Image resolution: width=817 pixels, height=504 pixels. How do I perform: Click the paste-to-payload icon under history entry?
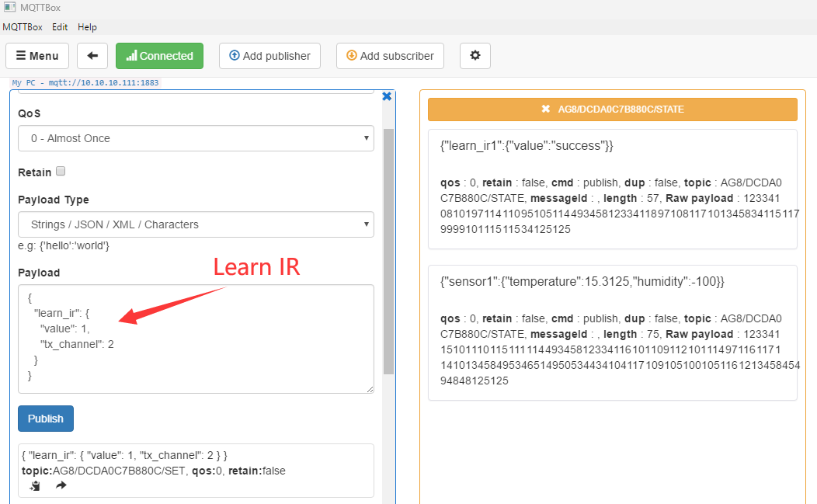(x=35, y=485)
